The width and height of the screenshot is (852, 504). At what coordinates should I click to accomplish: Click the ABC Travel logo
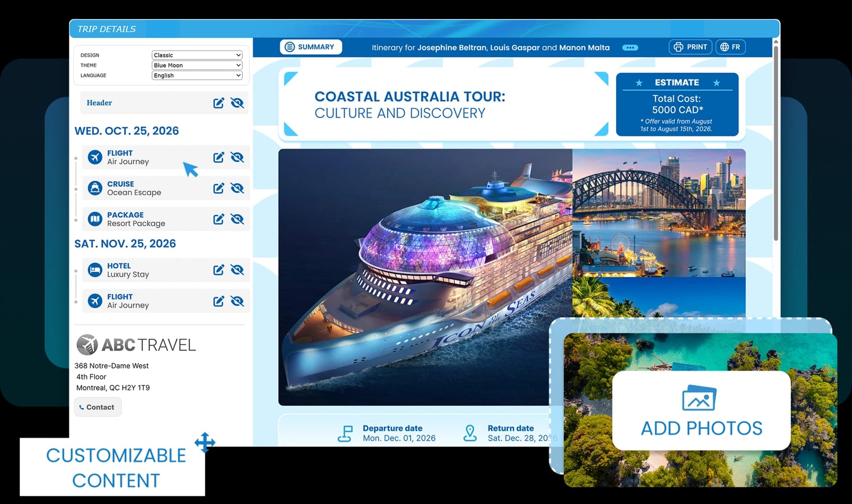click(136, 345)
